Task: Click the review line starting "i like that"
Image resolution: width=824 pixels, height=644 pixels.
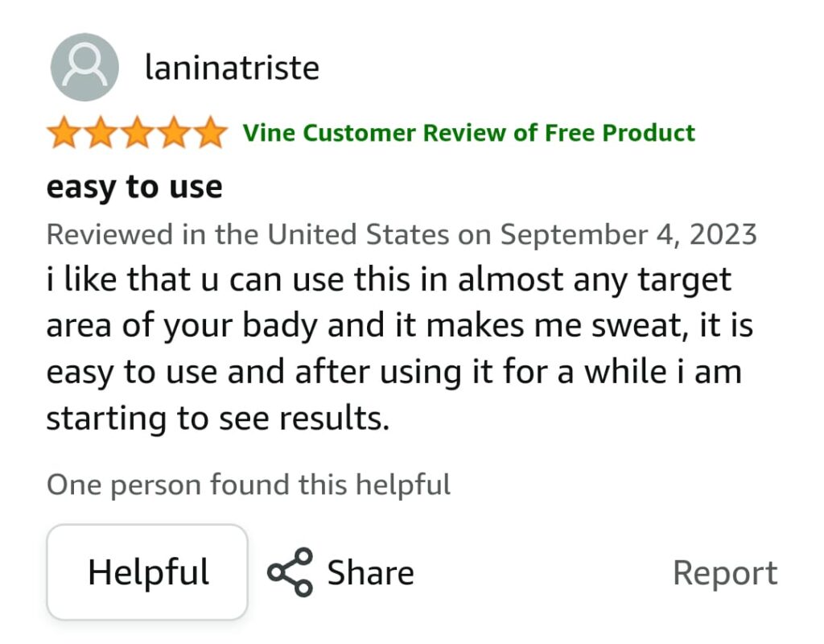Action: coord(389,280)
